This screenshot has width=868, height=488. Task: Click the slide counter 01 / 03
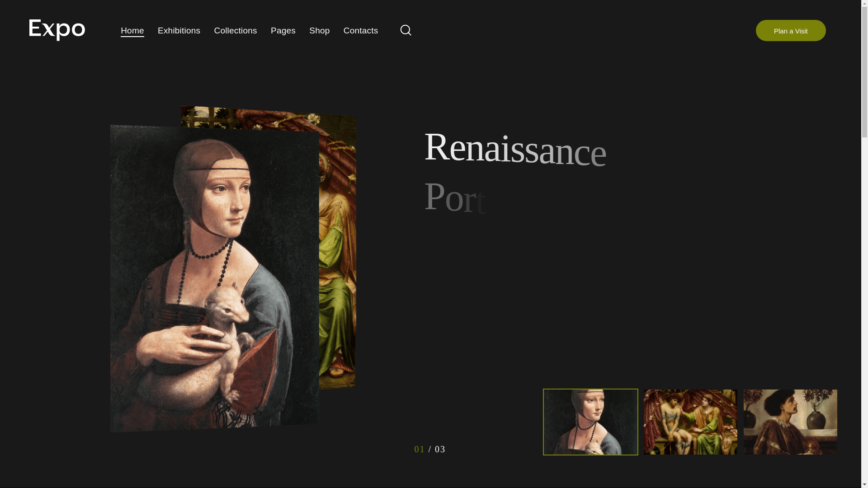[429, 449]
